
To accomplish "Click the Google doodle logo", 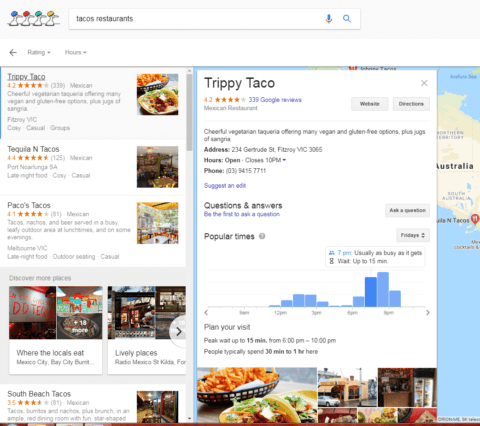I will pyautogui.click(x=33, y=19).
